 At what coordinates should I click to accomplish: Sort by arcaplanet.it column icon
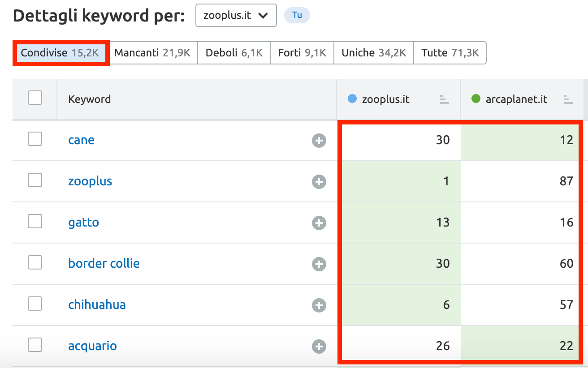pyautogui.click(x=568, y=99)
